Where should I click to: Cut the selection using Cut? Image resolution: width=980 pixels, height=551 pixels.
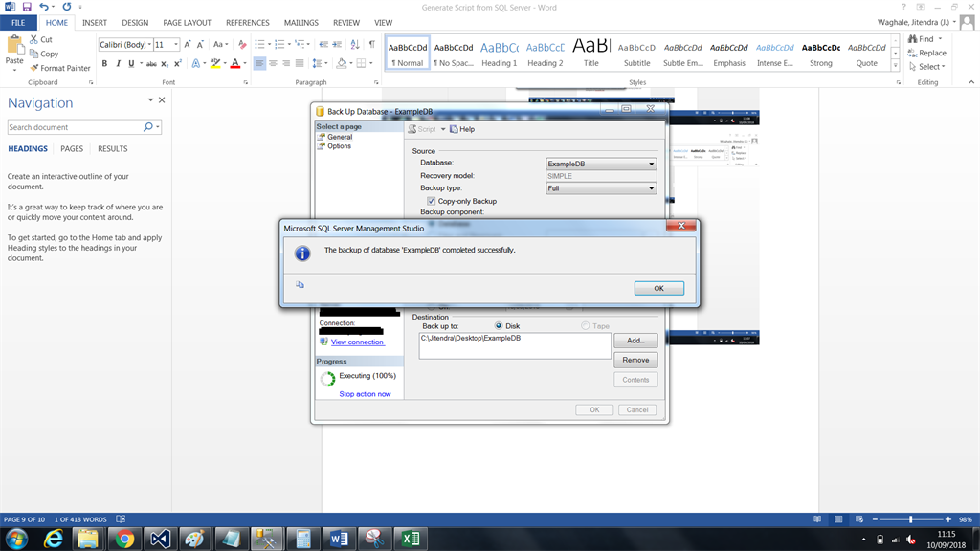click(41, 39)
